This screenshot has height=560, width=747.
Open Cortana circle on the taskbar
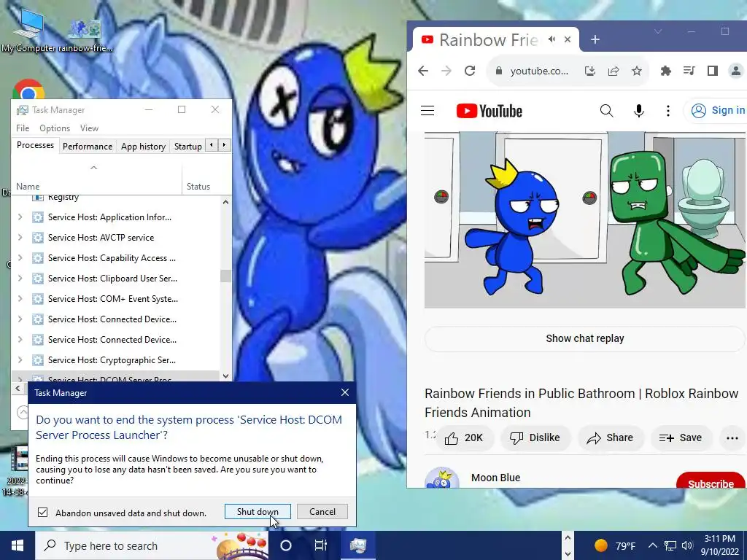286,545
